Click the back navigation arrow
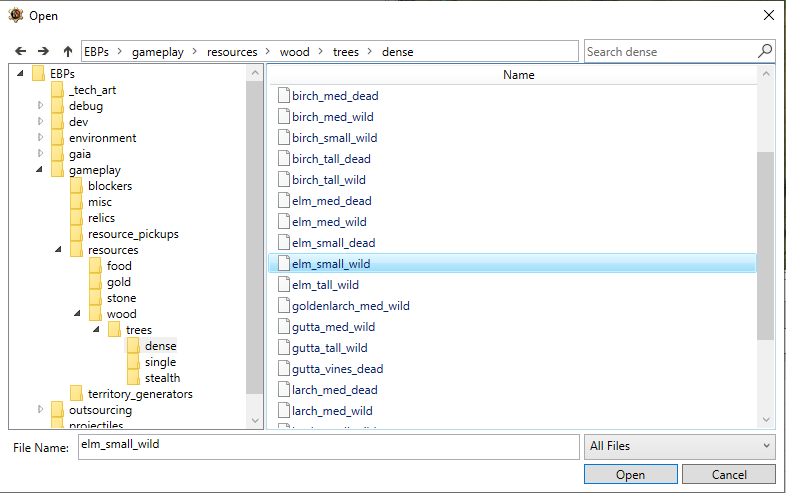 (x=21, y=51)
